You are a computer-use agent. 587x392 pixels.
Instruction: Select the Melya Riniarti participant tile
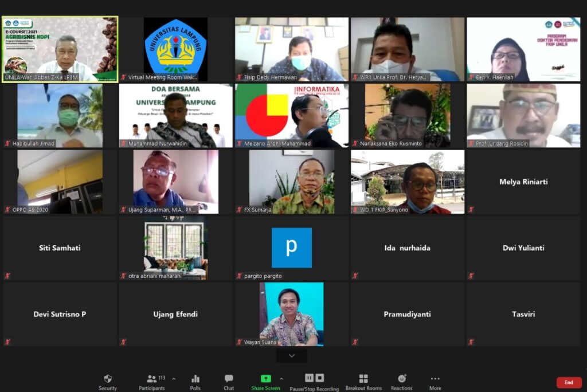(x=523, y=182)
